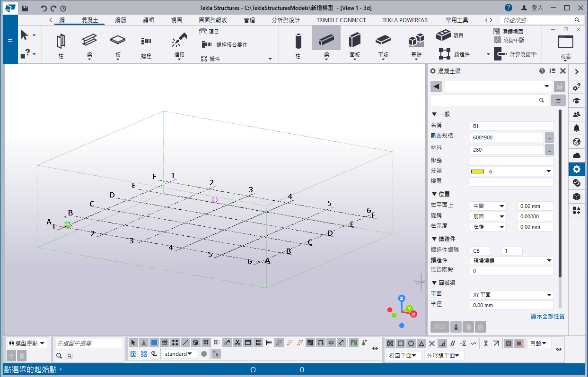Click the undo arrow in title bar
Viewport: 588px width, 377px height.
pyautogui.click(x=44, y=8)
